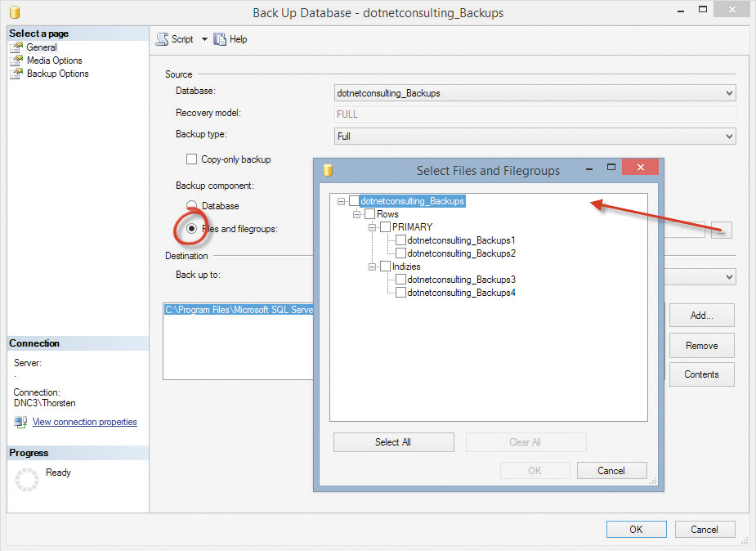This screenshot has width=756, height=551.
Task: Check the Rows checkbox
Action: 369,214
